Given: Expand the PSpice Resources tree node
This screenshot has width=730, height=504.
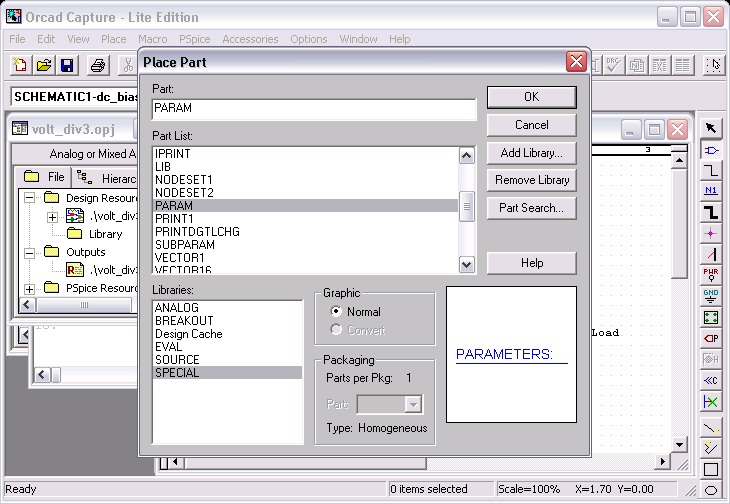Looking at the screenshot, I should (29, 289).
